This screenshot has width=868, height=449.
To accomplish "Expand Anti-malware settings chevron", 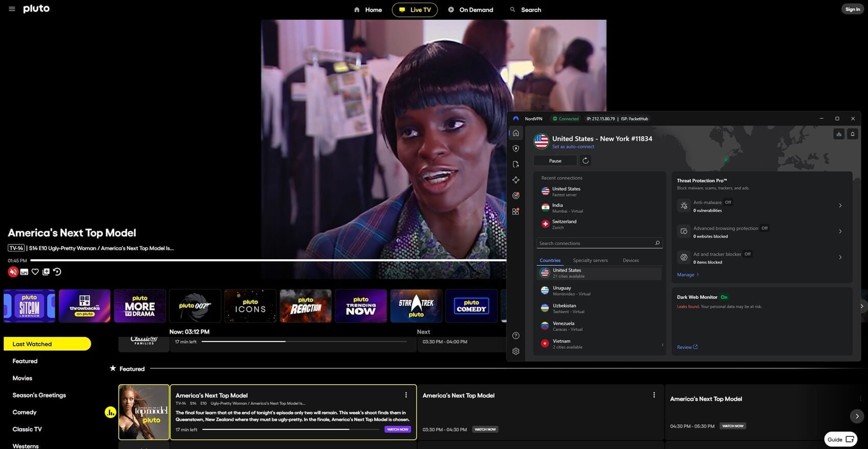I will [x=840, y=206].
